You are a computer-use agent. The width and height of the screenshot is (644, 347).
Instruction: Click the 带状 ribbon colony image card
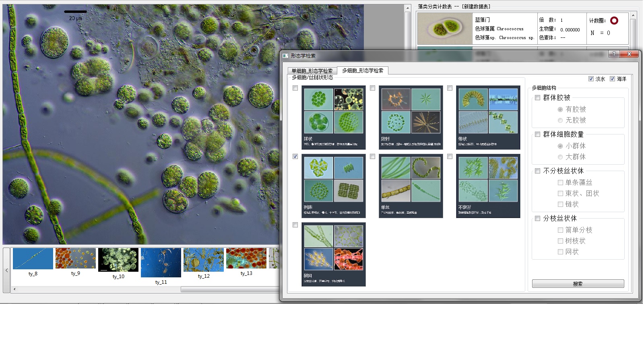coord(488,118)
